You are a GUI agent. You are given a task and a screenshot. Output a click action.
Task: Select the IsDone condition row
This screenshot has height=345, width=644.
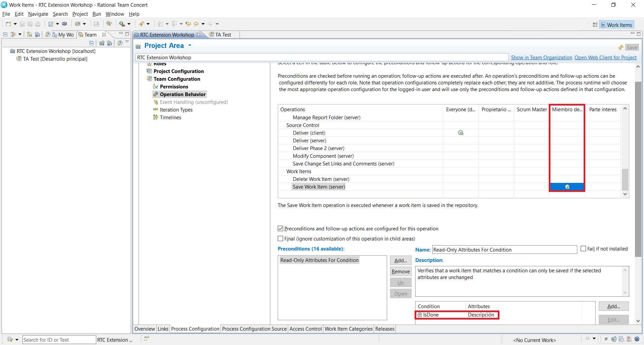click(x=457, y=315)
